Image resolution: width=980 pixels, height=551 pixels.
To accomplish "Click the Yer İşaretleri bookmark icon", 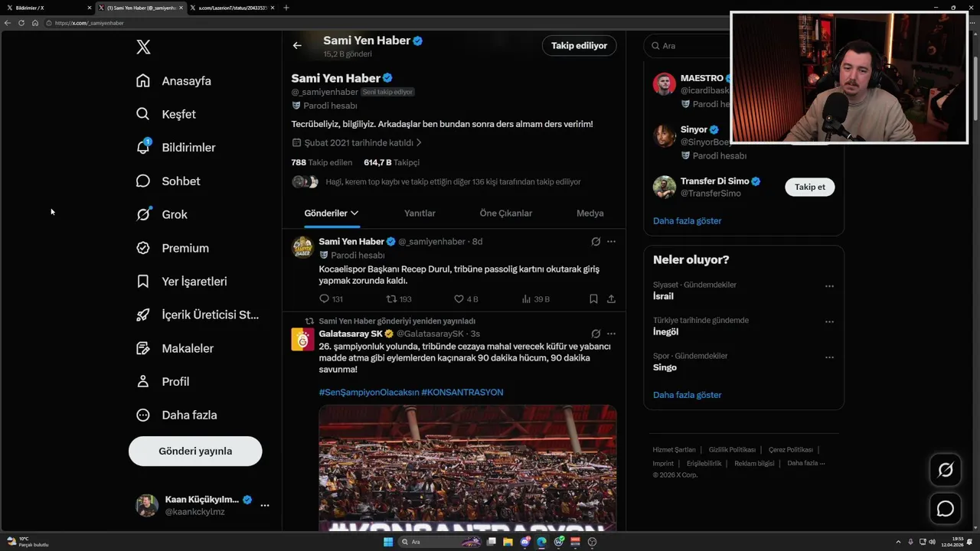I will [143, 282].
